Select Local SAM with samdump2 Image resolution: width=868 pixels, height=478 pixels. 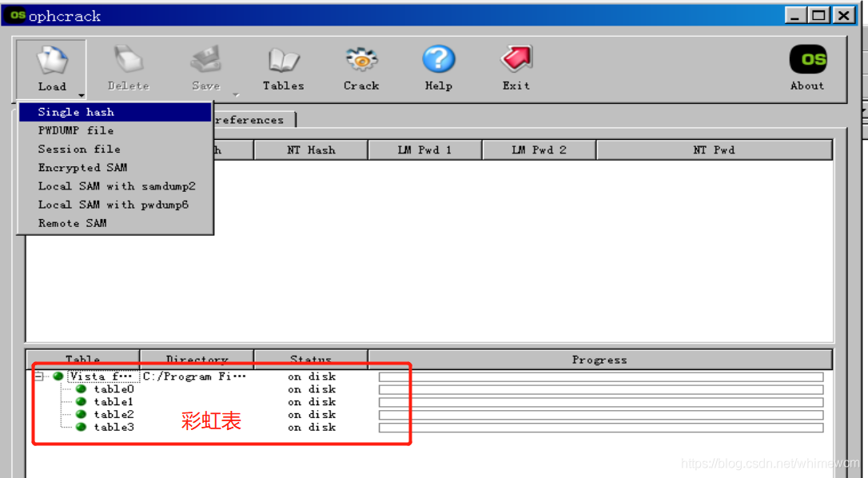pos(115,186)
